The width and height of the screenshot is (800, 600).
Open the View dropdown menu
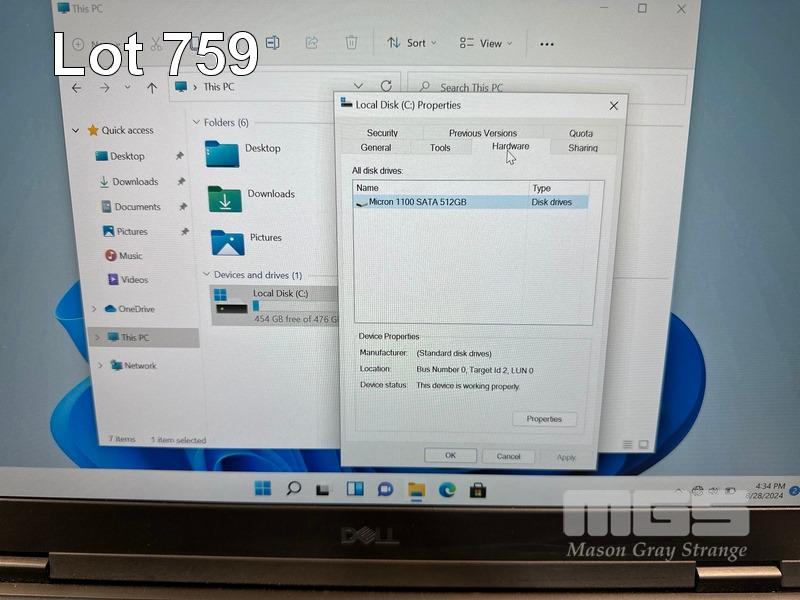point(485,43)
